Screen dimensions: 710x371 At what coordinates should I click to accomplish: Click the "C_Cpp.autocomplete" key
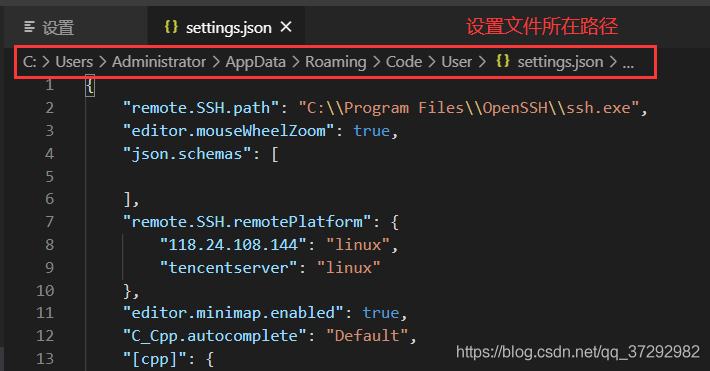pos(215,336)
